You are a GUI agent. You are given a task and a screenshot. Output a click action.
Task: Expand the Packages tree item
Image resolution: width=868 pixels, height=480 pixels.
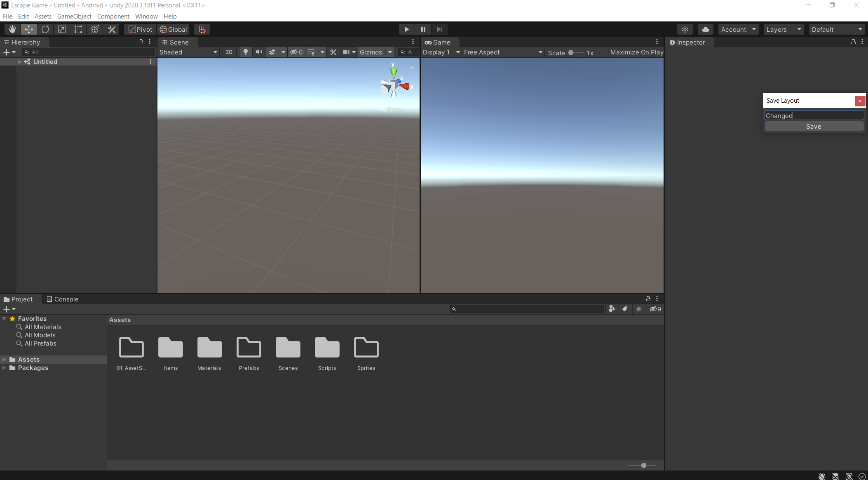(x=5, y=368)
